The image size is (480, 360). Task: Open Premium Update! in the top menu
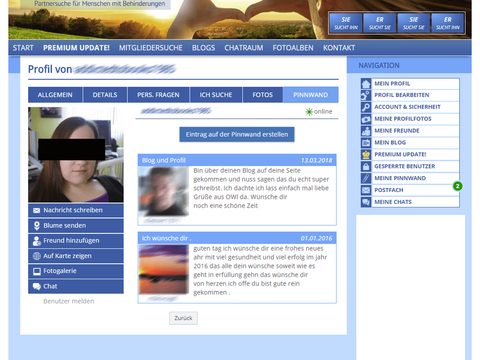pos(76,48)
